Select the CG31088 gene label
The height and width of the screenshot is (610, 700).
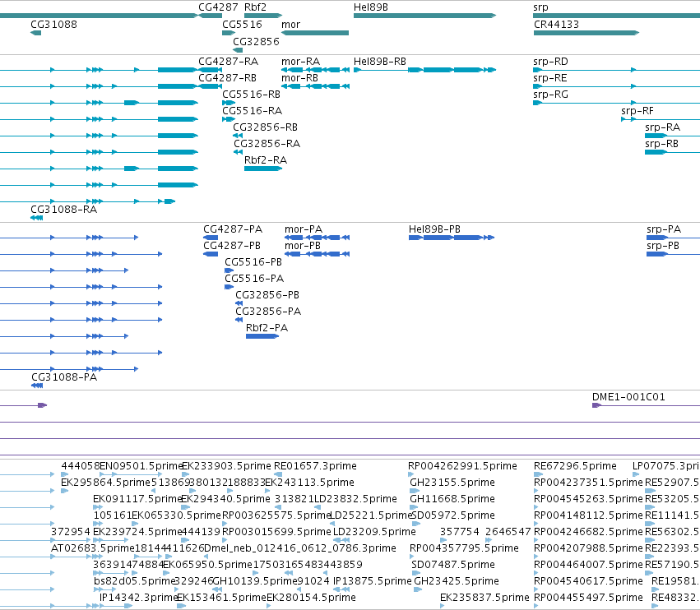(x=53, y=24)
